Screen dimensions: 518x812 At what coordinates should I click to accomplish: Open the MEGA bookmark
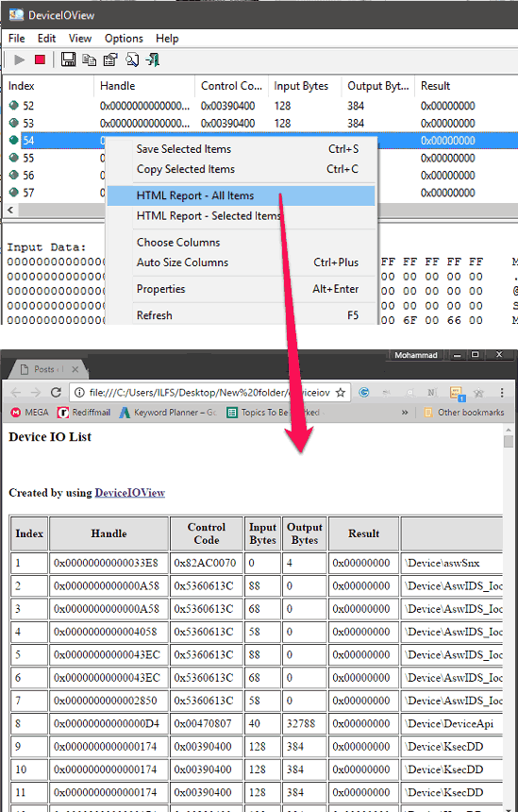tap(29, 413)
